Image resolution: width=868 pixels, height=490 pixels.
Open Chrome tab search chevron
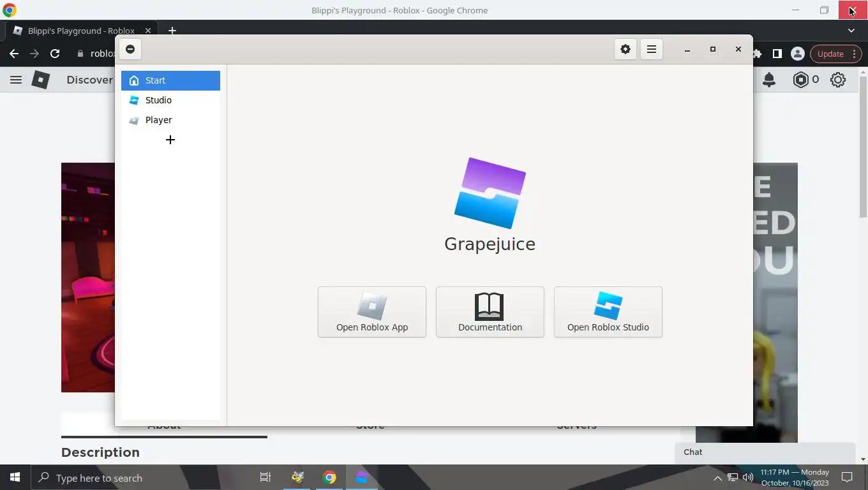click(851, 31)
